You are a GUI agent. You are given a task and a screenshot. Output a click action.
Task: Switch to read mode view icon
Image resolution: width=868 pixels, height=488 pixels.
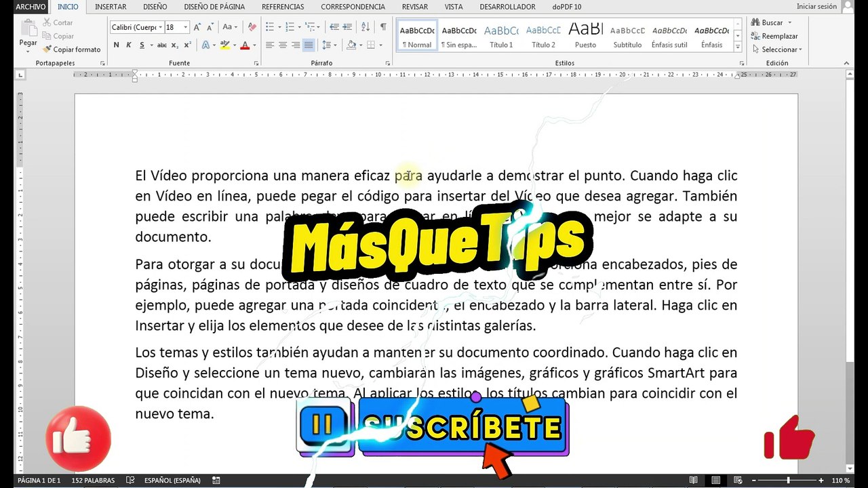pyautogui.click(x=693, y=481)
